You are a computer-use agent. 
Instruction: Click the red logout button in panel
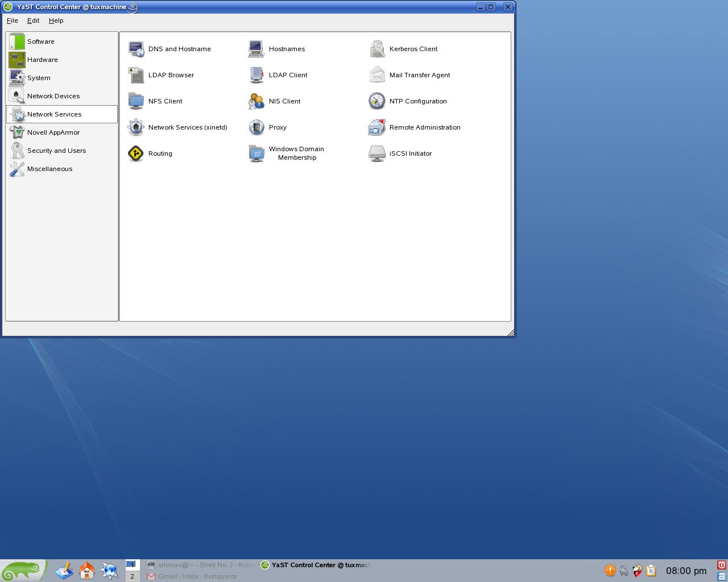pyautogui.click(x=722, y=565)
